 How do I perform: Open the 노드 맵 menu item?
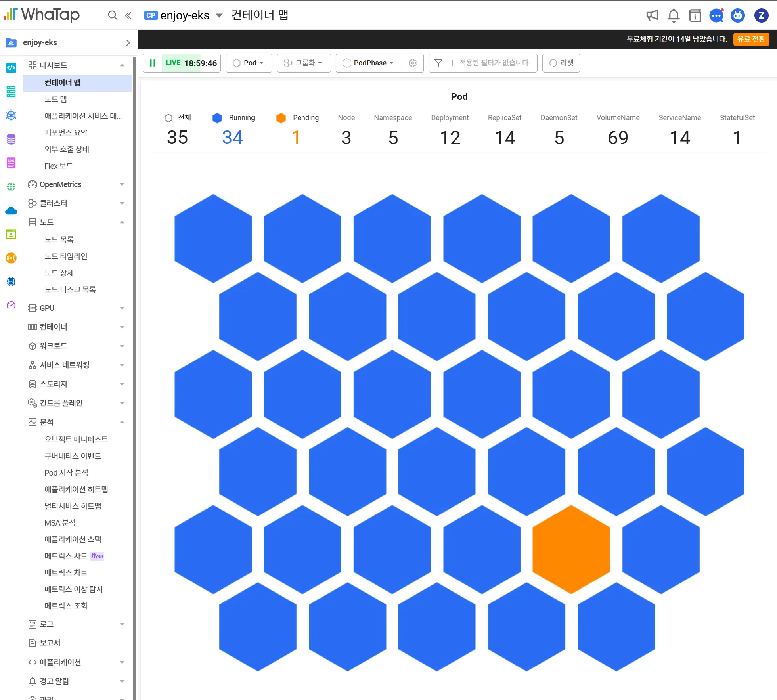(55, 99)
